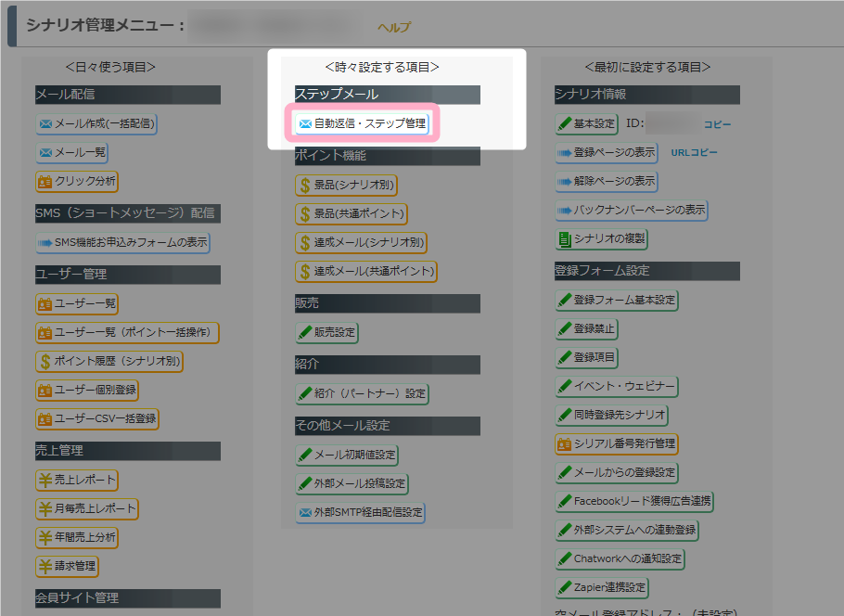The image size is (844, 616).
Task: Click dollar icon on 景品(シナリオ別)
Action: [304, 186]
